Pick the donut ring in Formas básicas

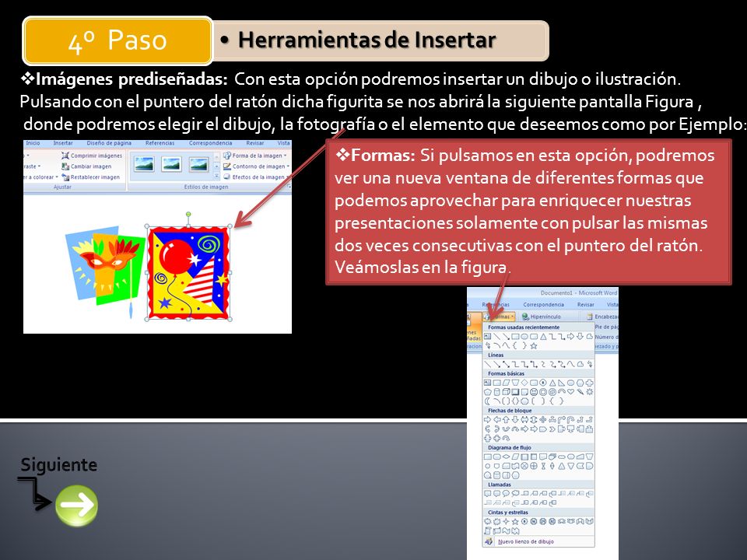(543, 392)
